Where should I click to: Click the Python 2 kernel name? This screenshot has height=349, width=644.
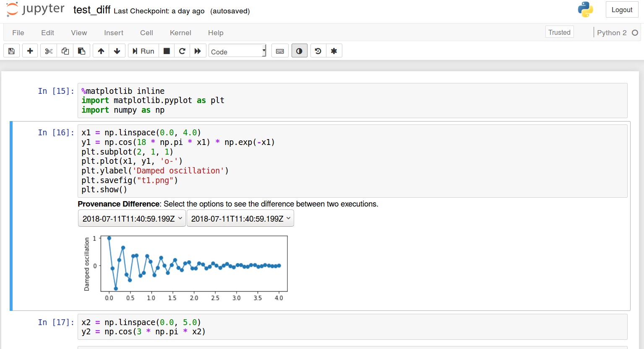coord(612,33)
